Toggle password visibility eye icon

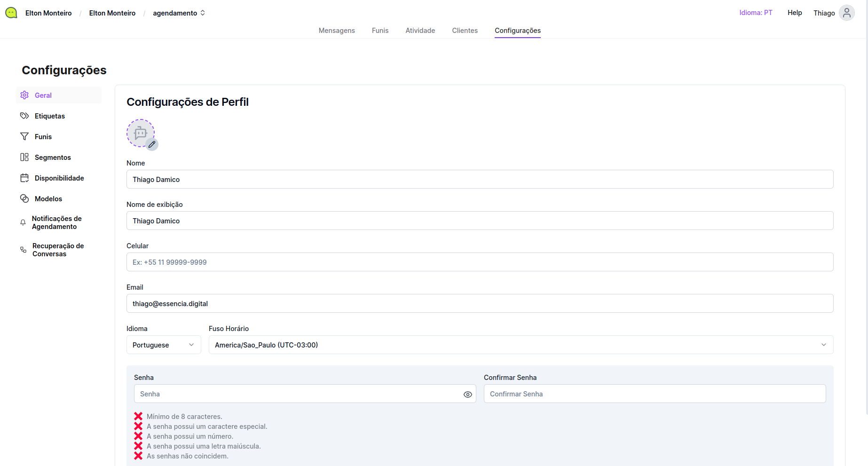pyautogui.click(x=467, y=395)
